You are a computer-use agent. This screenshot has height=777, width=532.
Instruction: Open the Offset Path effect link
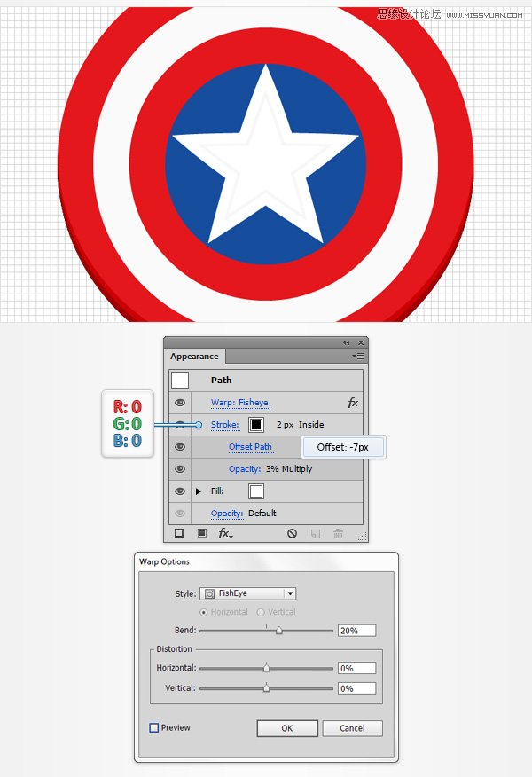250,447
